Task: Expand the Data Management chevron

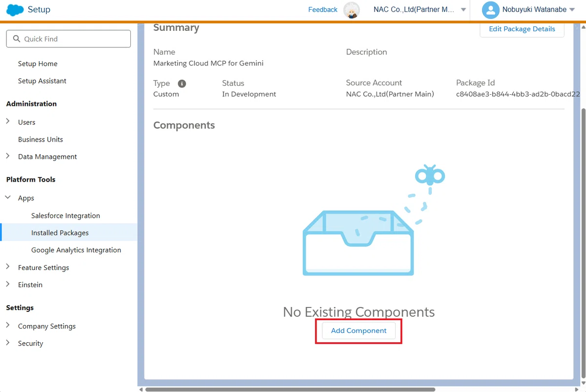Action: pyautogui.click(x=8, y=156)
